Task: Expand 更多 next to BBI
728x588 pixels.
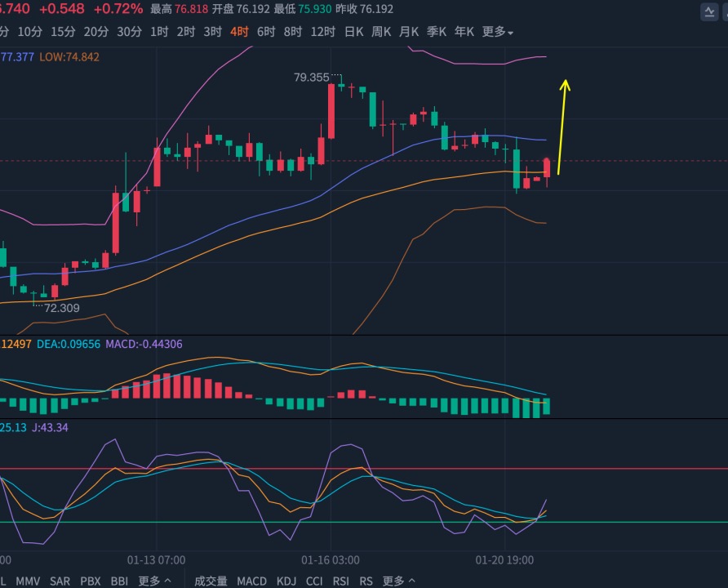Action: point(154,581)
